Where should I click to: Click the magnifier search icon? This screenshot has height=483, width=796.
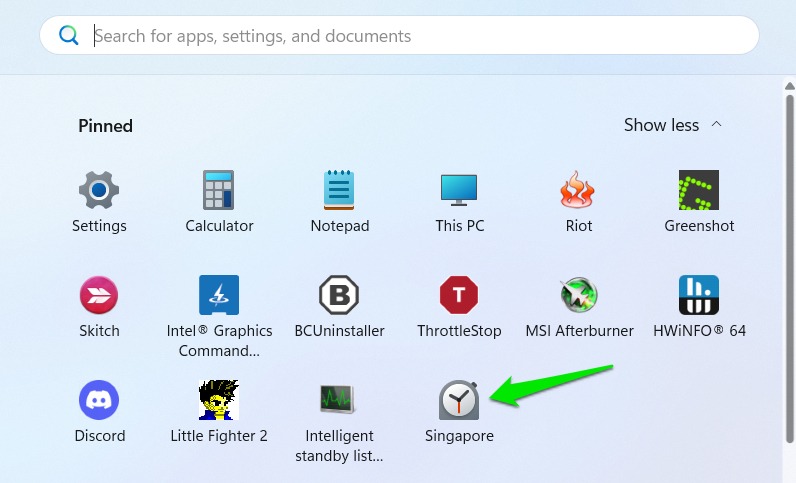click(69, 35)
